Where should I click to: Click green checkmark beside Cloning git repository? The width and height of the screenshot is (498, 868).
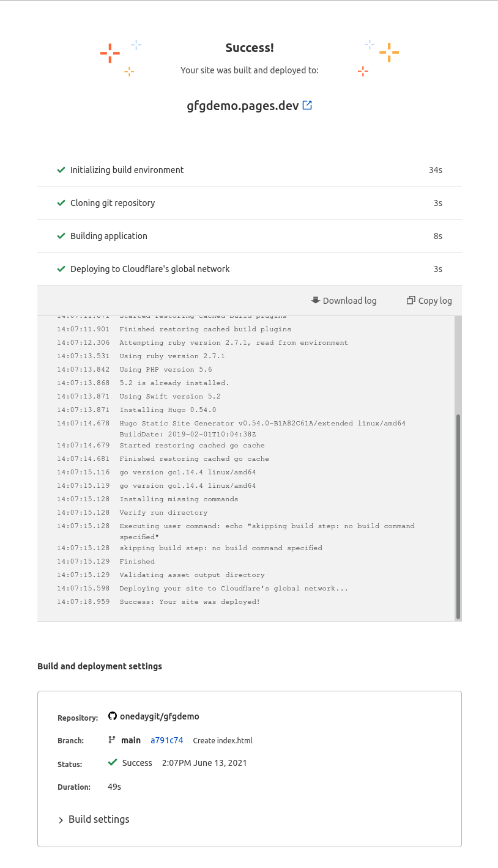click(61, 203)
